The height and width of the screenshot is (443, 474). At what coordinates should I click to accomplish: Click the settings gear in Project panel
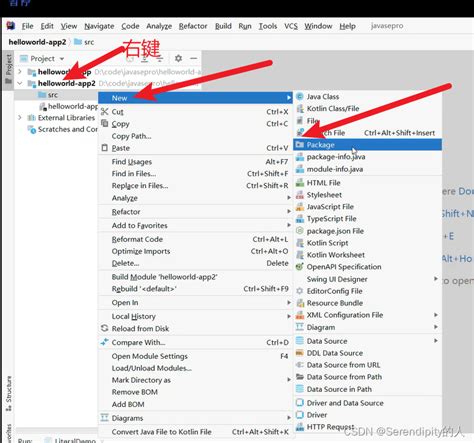tap(178, 58)
